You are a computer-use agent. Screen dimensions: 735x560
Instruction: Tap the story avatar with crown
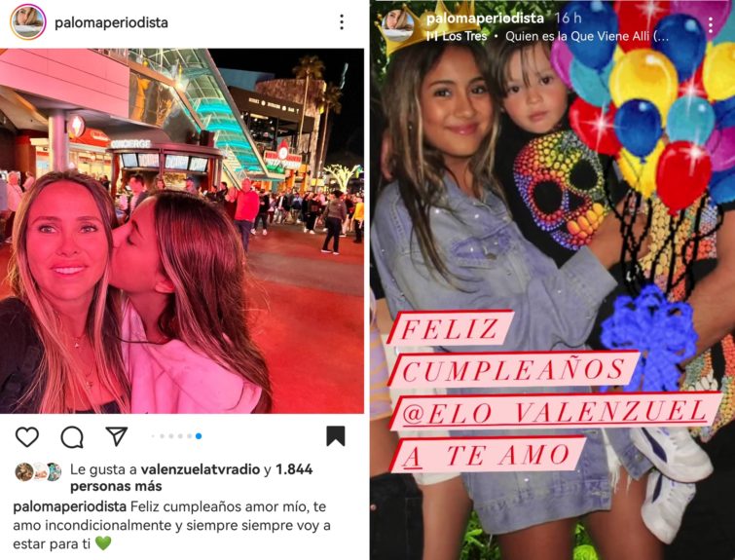tap(398, 25)
